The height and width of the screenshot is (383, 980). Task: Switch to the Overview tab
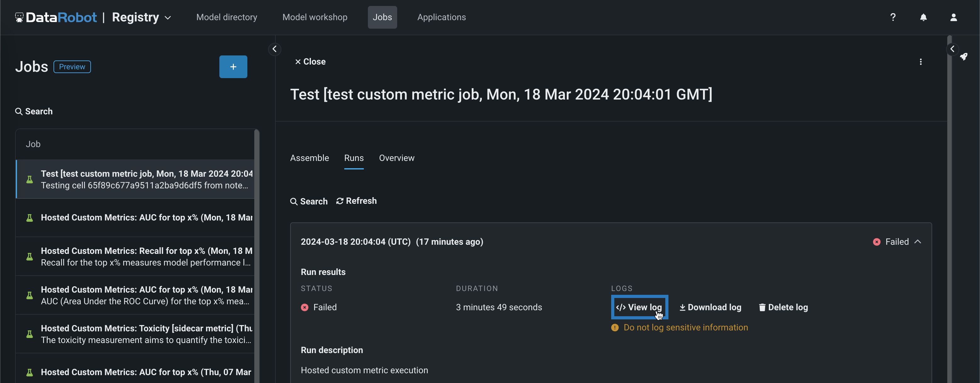coord(397,158)
